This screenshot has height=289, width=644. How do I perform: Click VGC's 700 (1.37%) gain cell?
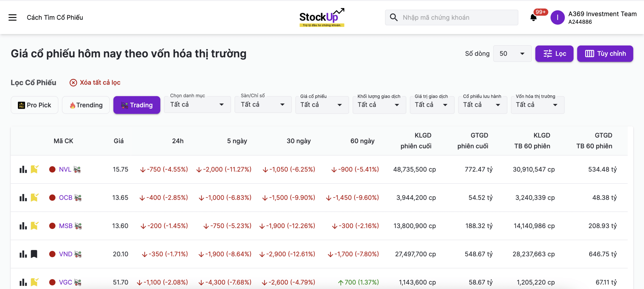point(358,282)
